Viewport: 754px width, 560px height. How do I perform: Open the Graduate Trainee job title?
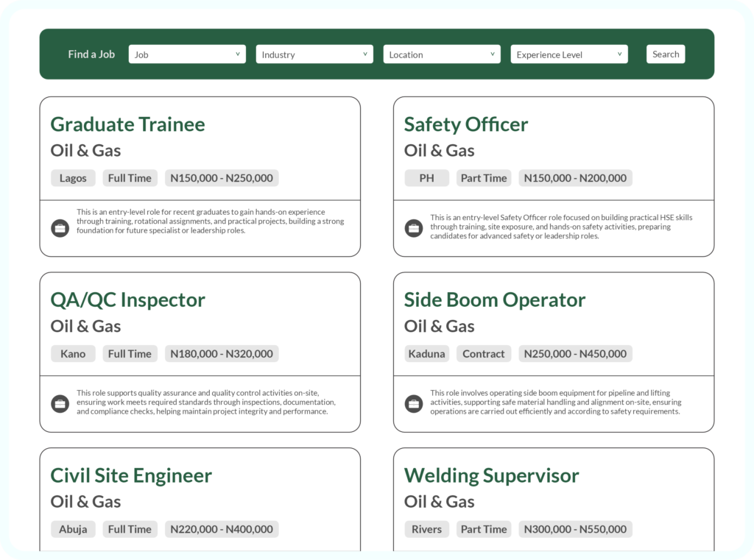coord(127,124)
